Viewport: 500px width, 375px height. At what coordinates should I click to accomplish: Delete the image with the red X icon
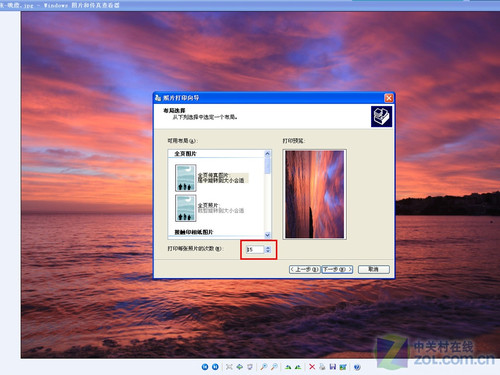tap(312, 367)
